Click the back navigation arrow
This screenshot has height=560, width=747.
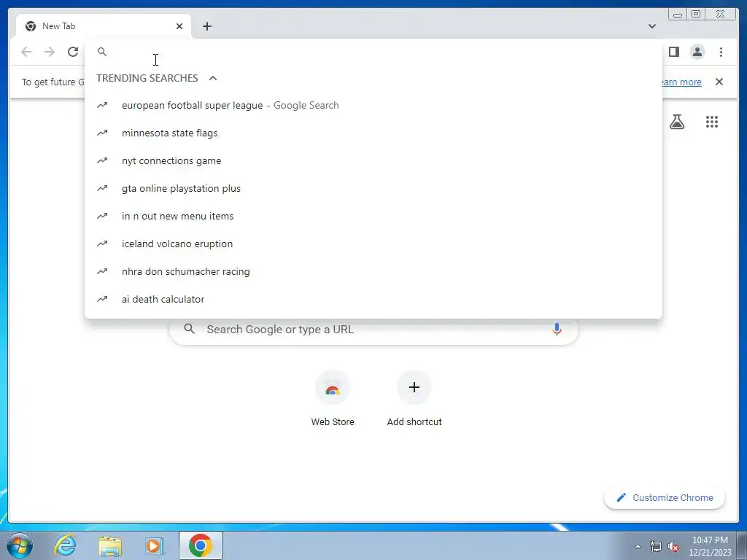tap(26, 52)
